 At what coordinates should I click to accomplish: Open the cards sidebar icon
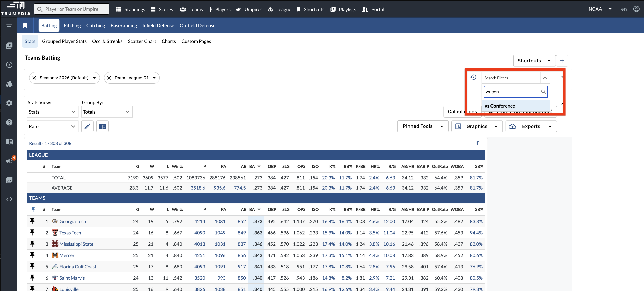click(x=9, y=84)
